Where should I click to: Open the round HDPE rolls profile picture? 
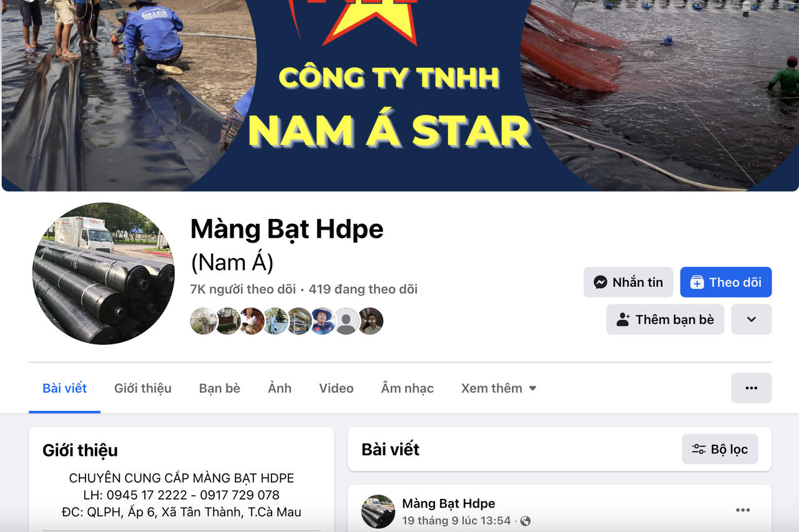104,273
